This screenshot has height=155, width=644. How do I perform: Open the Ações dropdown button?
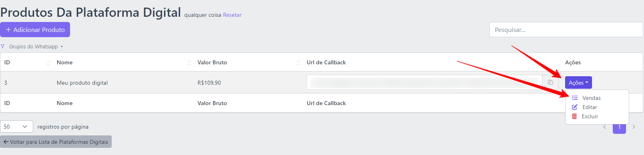click(578, 83)
